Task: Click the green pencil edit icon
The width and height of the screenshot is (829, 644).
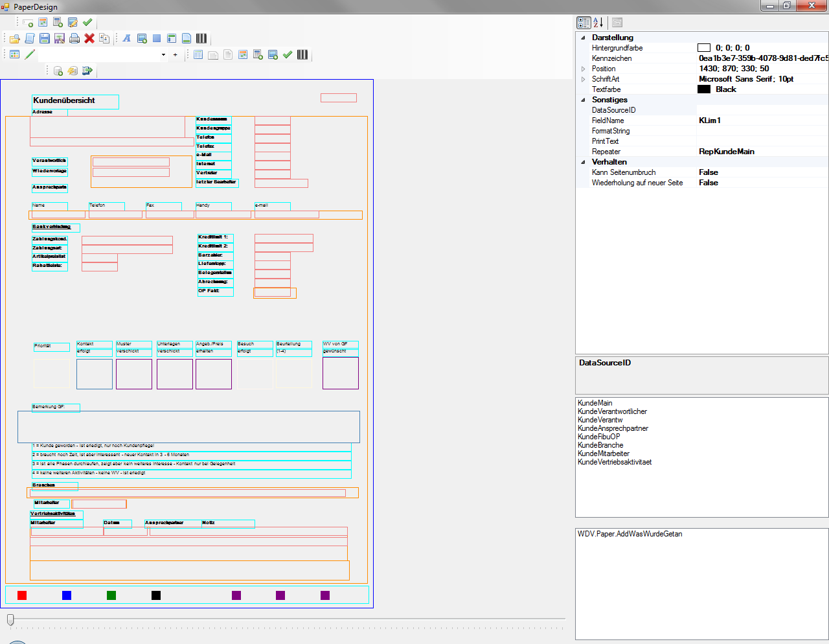Action: click(30, 55)
